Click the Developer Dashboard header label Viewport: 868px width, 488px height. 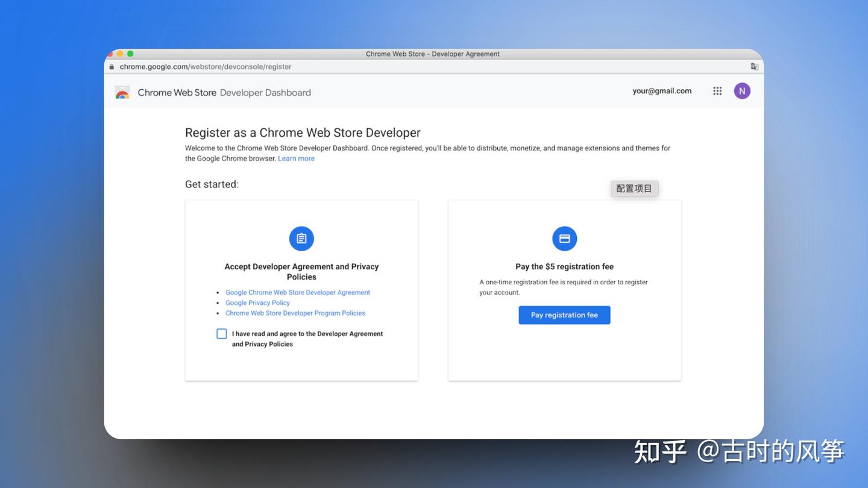[x=265, y=92]
